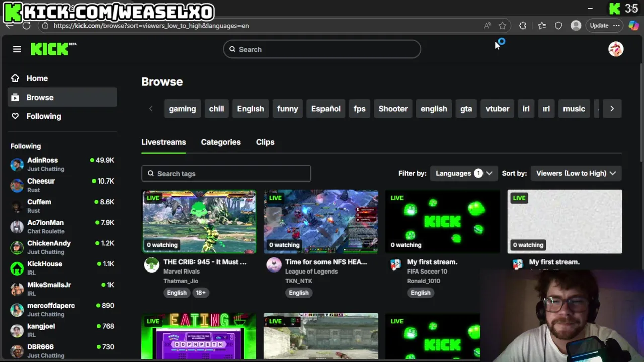
Task: Select the vtuber tag
Action: point(497,109)
